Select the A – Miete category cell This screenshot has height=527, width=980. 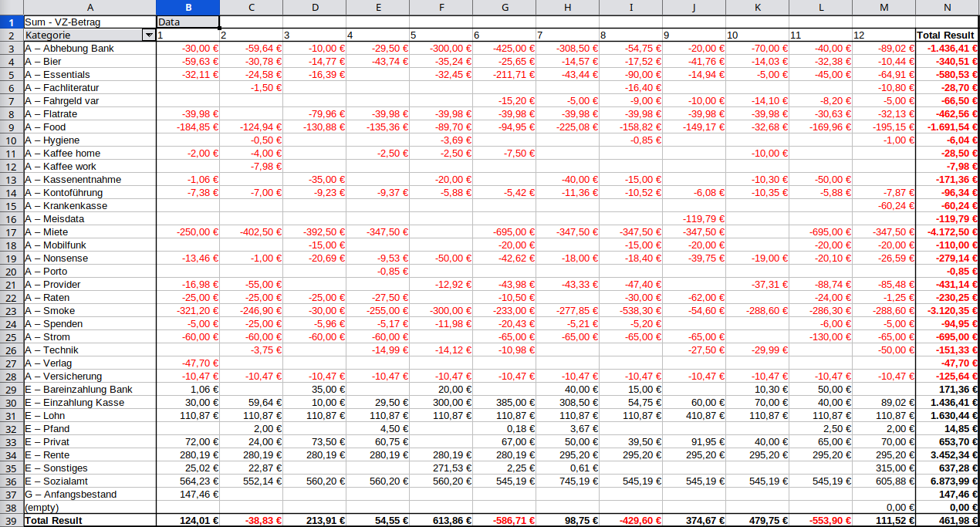(x=90, y=232)
